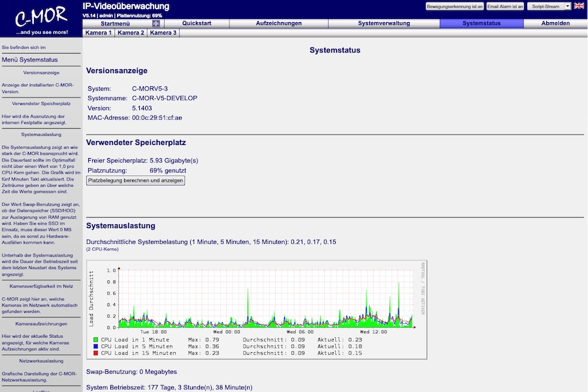
Task: Click the header status line V5.14 | admin
Action: [x=122, y=16]
